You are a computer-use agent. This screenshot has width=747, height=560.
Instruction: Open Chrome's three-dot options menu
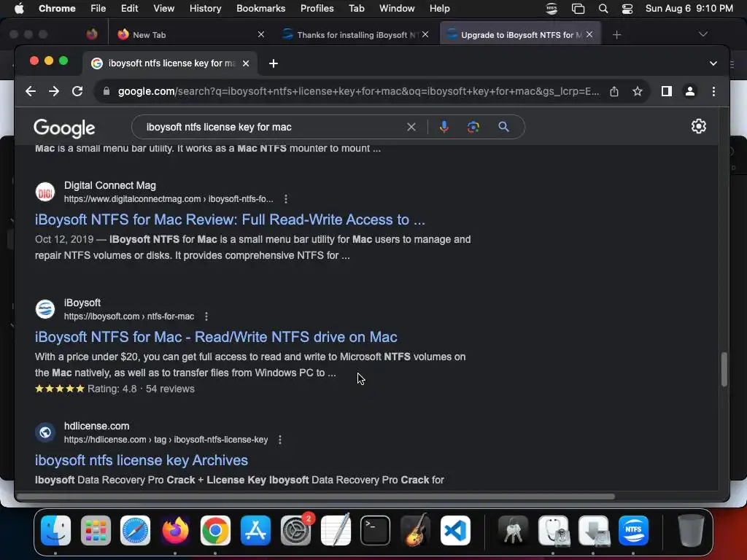[713, 91]
